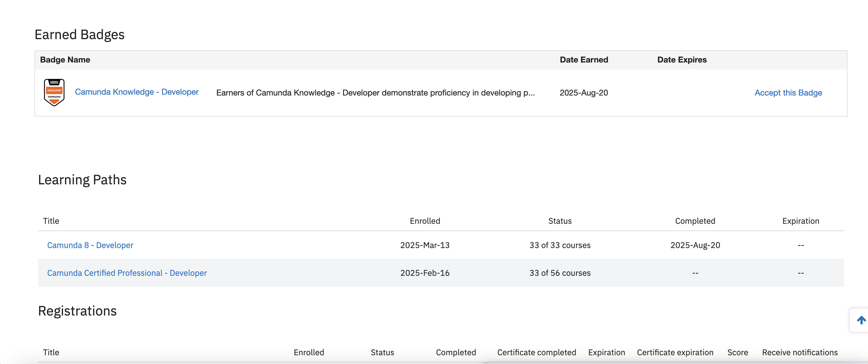Click the Learning Paths Completed column header

(695, 221)
